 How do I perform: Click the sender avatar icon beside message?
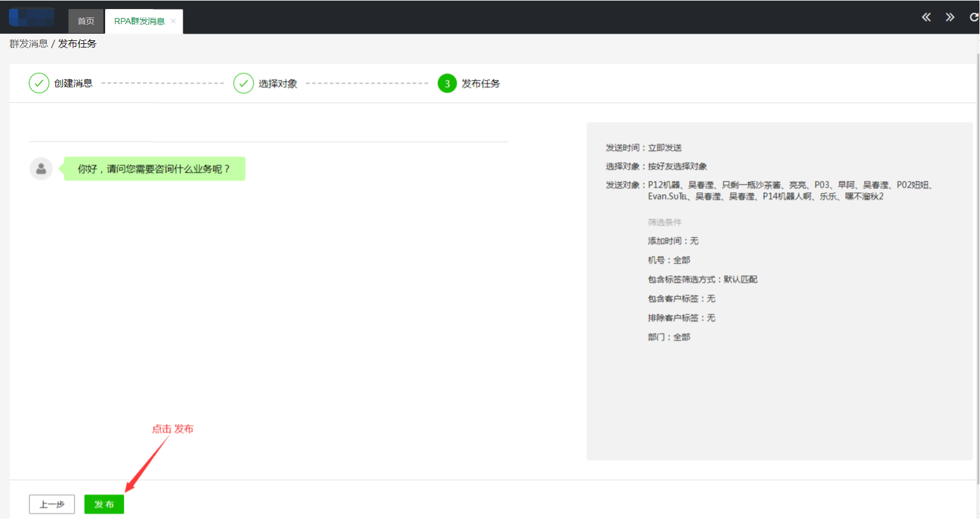(41, 169)
